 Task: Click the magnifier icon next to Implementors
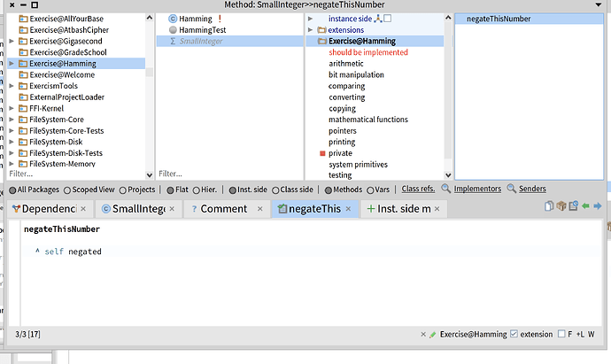(445, 189)
